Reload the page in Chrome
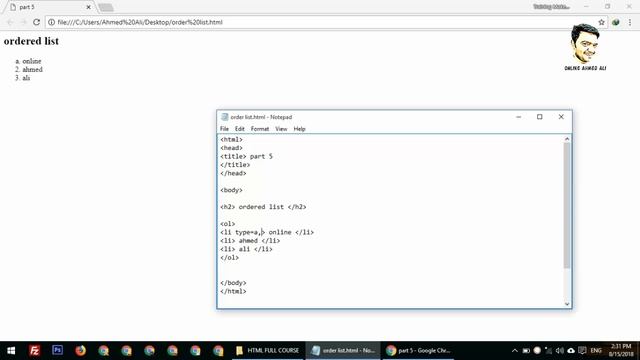Image resolution: width=640 pixels, height=360 pixels. coord(36,22)
